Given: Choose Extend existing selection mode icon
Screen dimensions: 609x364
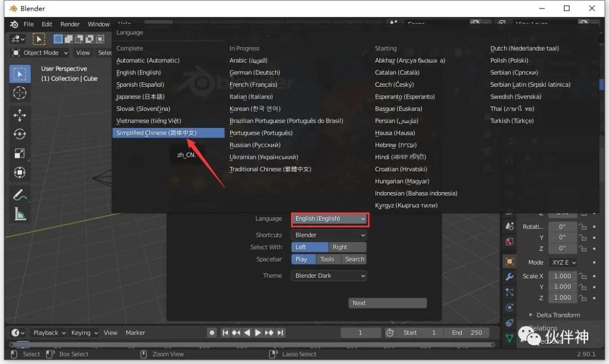Looking at the screenshot, I should point(68,39).
